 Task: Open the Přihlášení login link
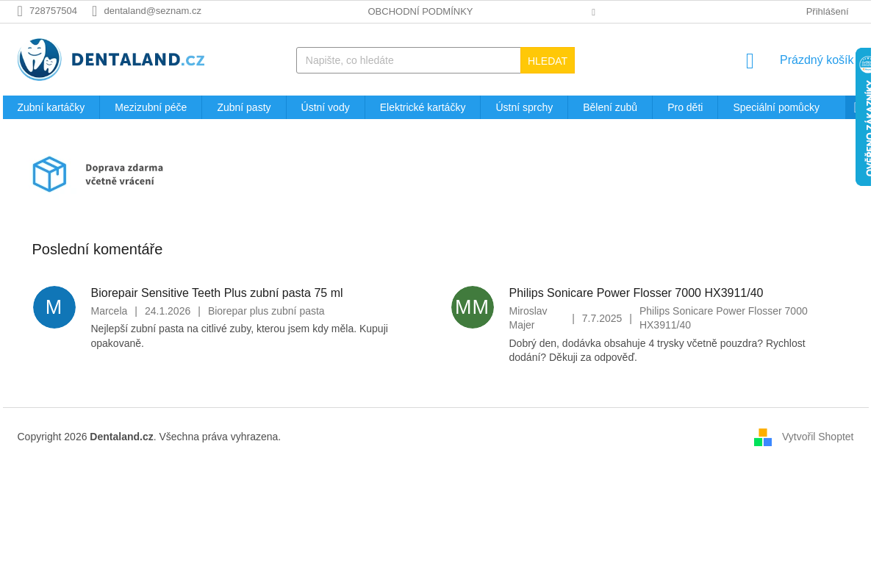[826, 12]
